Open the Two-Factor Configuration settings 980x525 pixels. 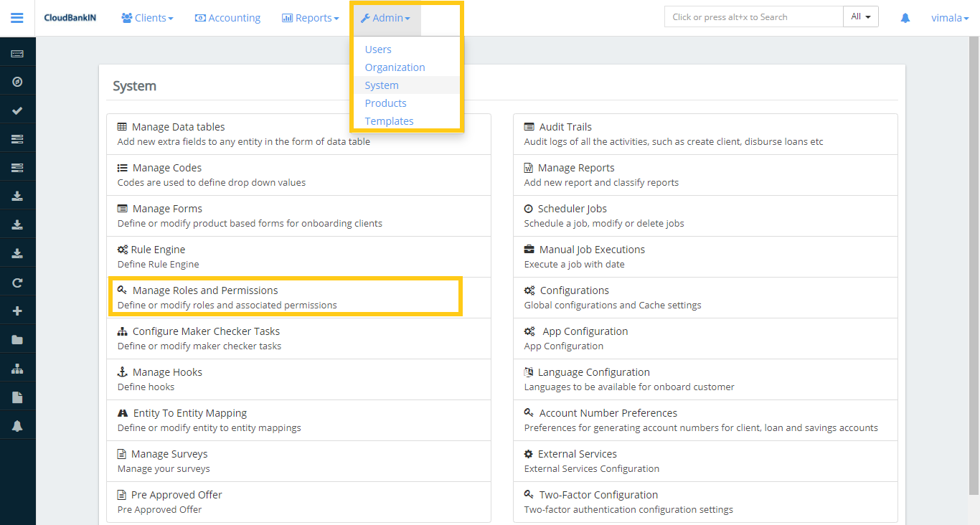598,494
